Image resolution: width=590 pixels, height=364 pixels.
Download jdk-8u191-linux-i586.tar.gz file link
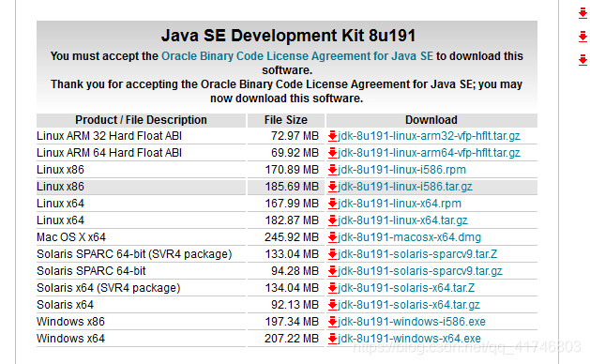click(405, 187)
